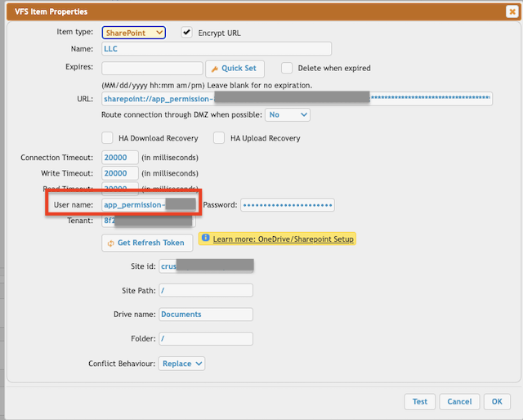The height and width of the screenshot is (420, 523).
Task: Click the date format hint text below Expires
Action: click(207, 86)
